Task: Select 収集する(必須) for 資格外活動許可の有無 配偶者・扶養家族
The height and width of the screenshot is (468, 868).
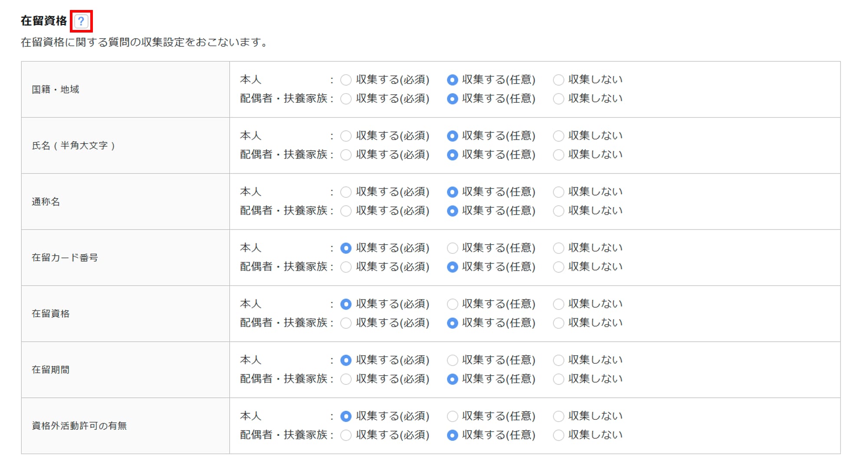Action: tap(346, 435)
